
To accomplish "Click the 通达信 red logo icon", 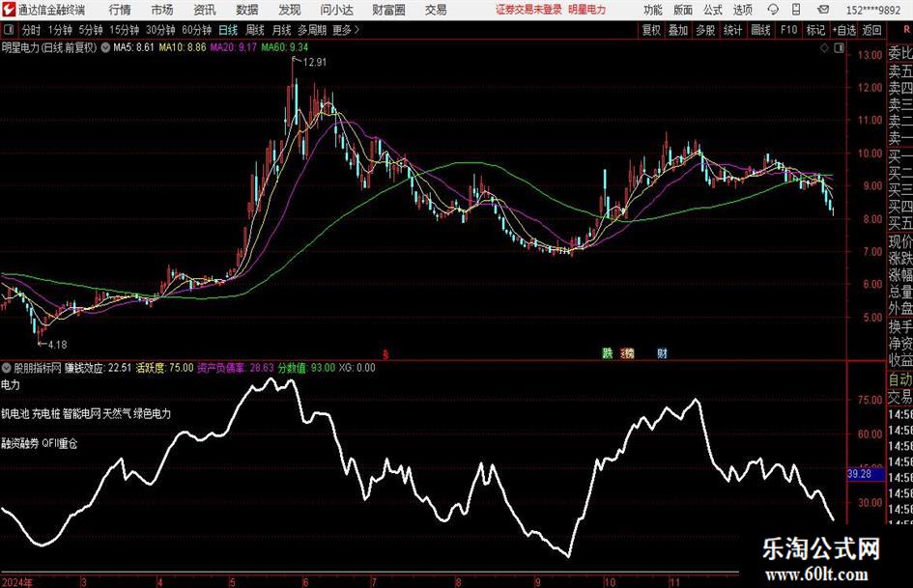I will pyautogui.click(x=9, y=10).
